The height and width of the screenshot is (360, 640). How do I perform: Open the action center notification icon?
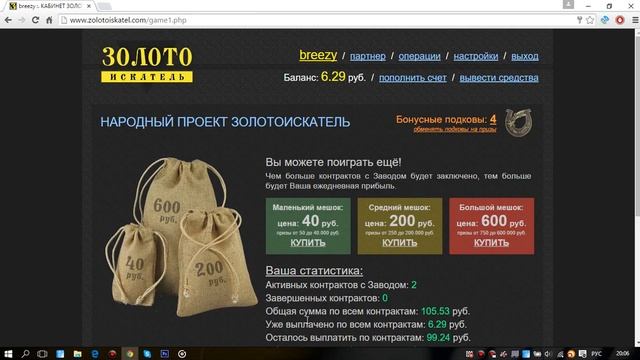582,354
